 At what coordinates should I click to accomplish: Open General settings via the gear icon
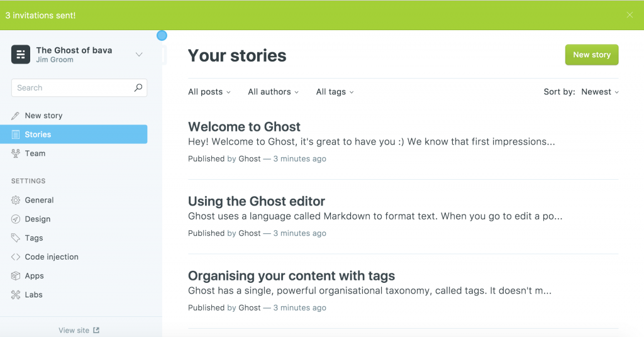pyautogui.click(x=16, y=201)
